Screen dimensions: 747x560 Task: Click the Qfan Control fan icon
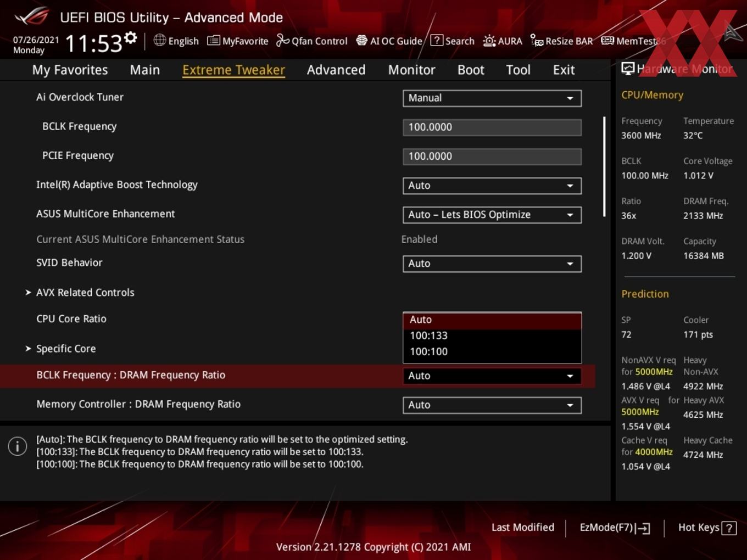282,40
